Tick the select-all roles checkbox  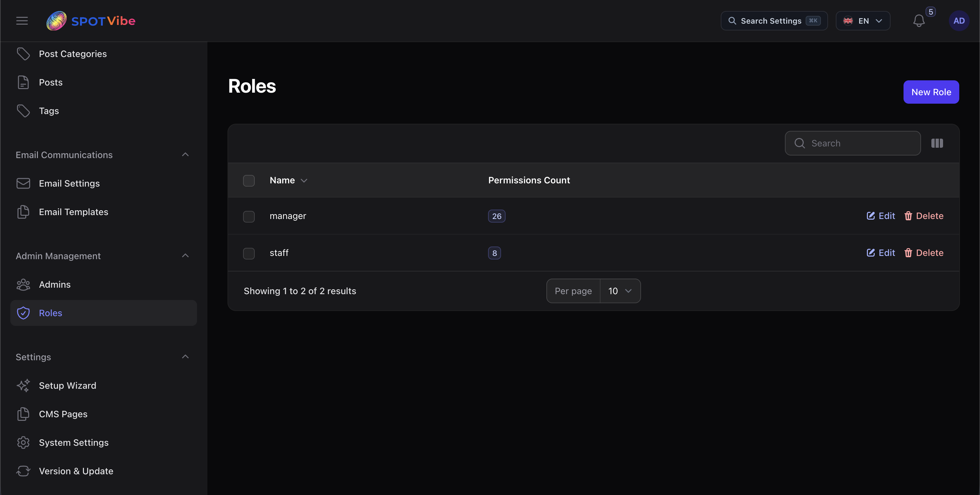[249, 180]
